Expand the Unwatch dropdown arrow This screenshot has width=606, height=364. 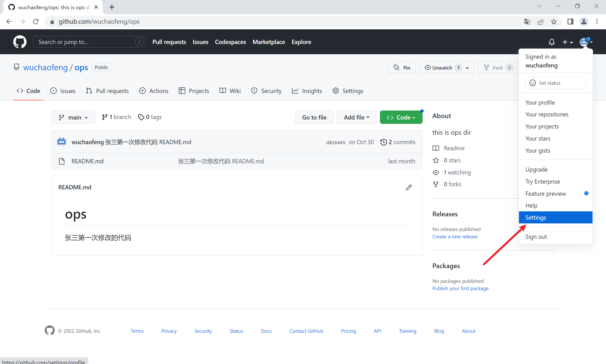[x=467, y=68]
